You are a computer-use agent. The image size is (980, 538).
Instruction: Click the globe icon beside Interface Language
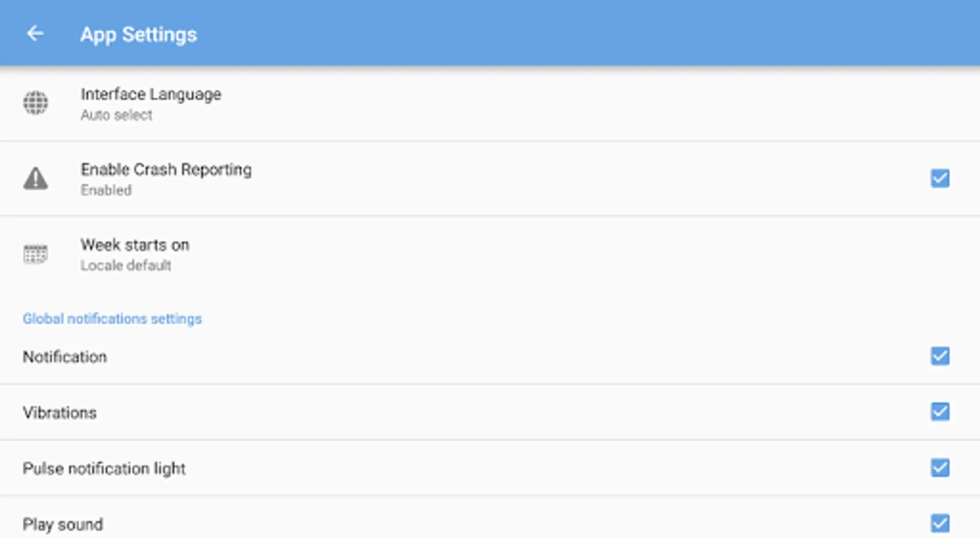tap(36, 103)
